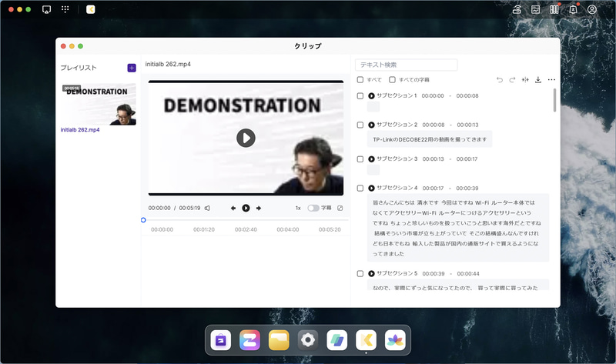Check the すべて select-all checkbox

pos(360,80)
